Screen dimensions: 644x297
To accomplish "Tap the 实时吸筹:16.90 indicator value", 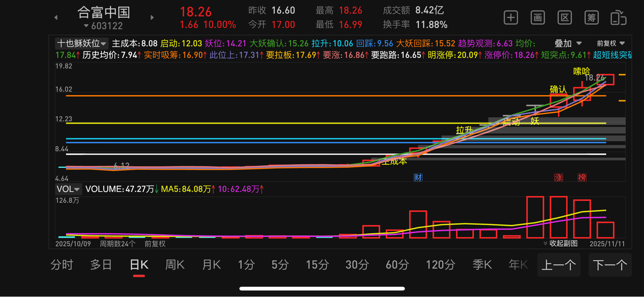I will [175, 55].
